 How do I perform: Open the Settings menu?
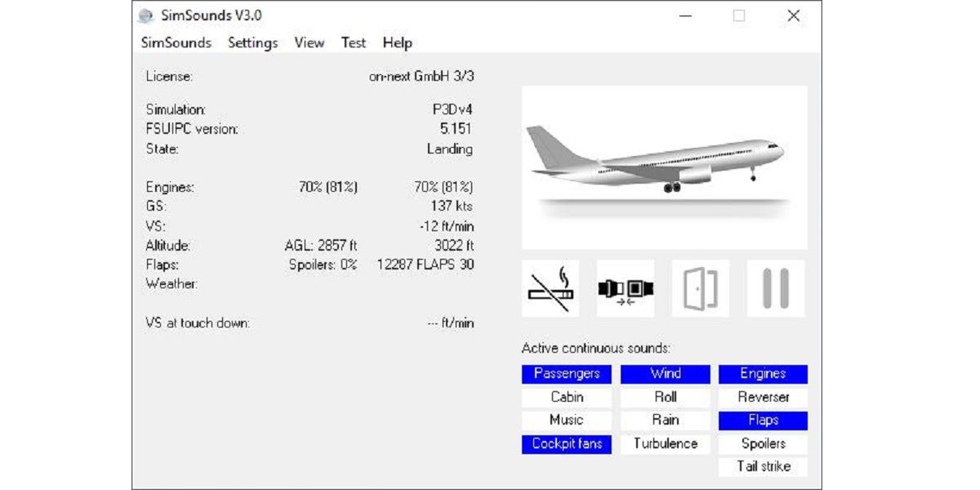pos(252,42)
